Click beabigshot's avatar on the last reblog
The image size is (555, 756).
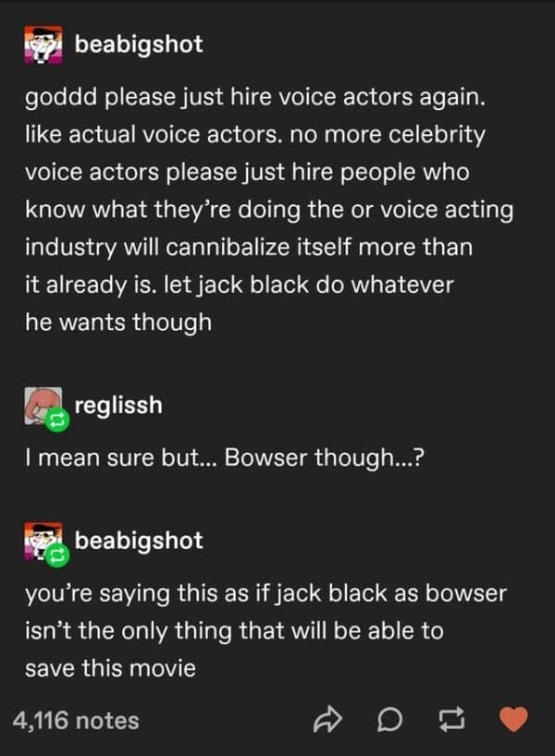[43, 541]
